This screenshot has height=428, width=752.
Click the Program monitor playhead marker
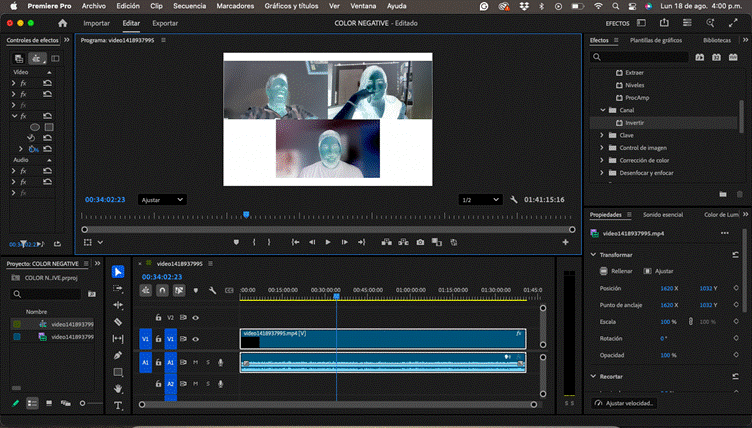[x=246, y=215]
